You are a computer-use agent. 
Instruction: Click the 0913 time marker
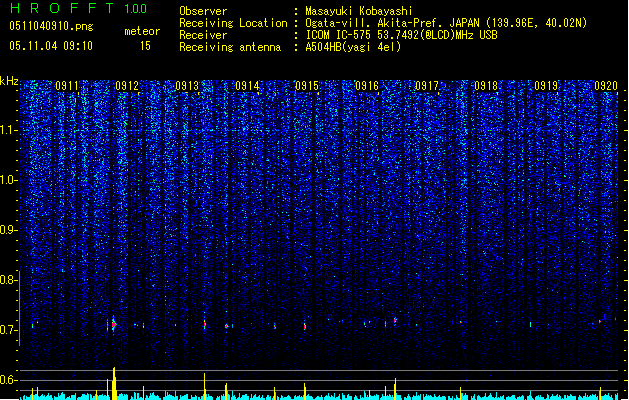pyautogui.click(x=187, y=86)
